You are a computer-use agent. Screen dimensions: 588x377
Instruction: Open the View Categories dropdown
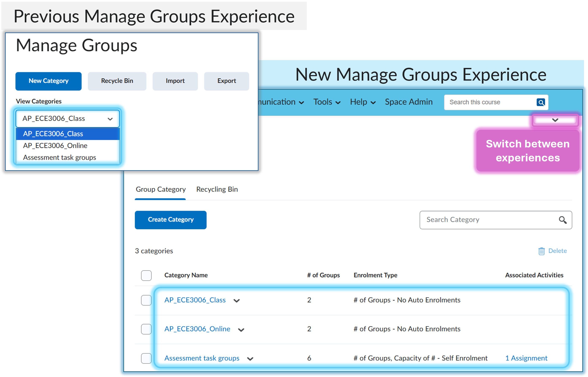pyautogui.click(x=68, y=119)
